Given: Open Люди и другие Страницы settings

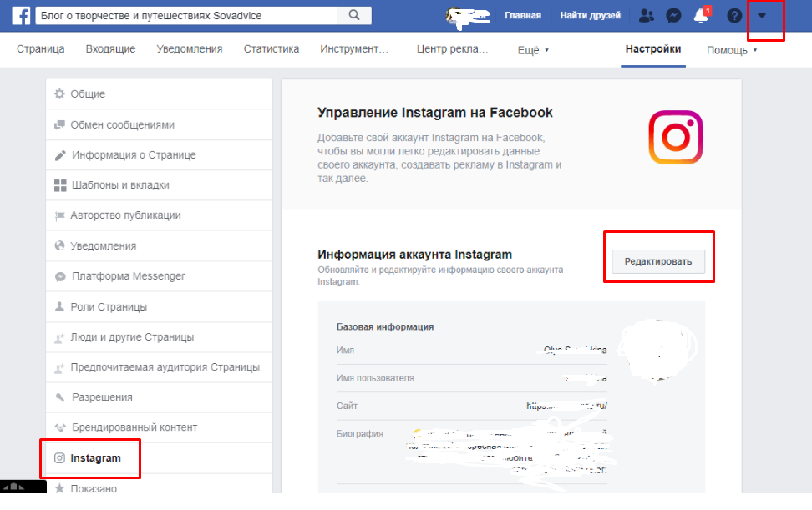Looking at the screenshot, I should click(x=159, y=337).
